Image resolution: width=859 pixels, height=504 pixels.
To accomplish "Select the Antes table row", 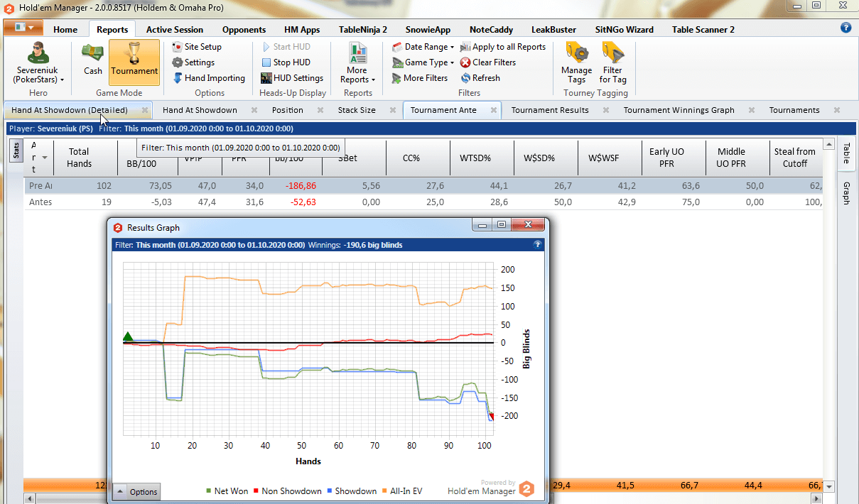I will (423, 202).
